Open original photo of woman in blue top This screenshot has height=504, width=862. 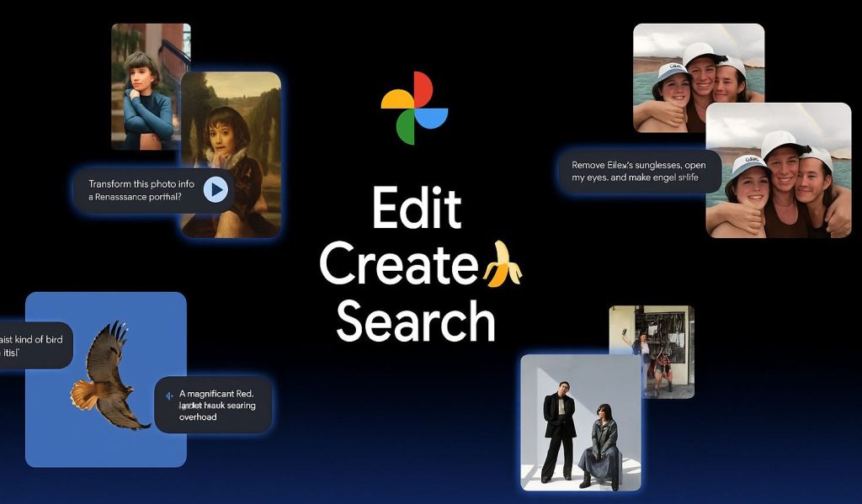(143, 84)
